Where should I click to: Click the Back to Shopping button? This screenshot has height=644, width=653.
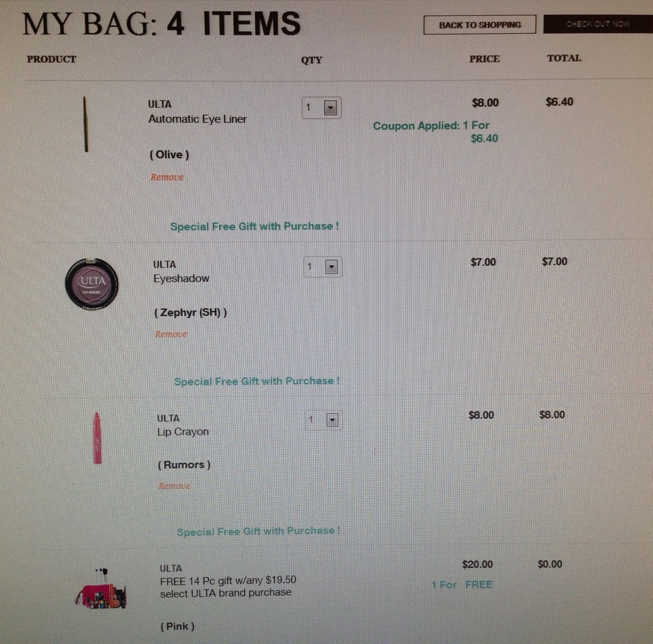tap(480, 24)
